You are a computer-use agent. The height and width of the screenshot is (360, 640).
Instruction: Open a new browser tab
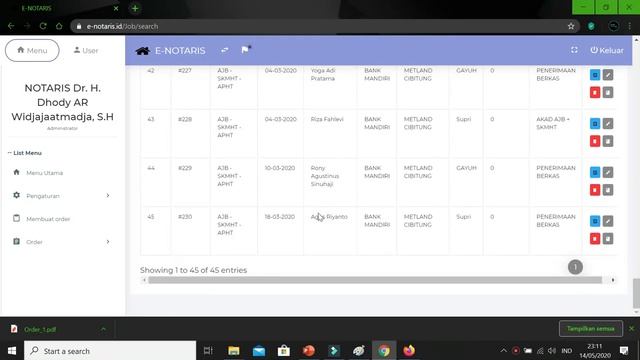(x=135, y=8)
